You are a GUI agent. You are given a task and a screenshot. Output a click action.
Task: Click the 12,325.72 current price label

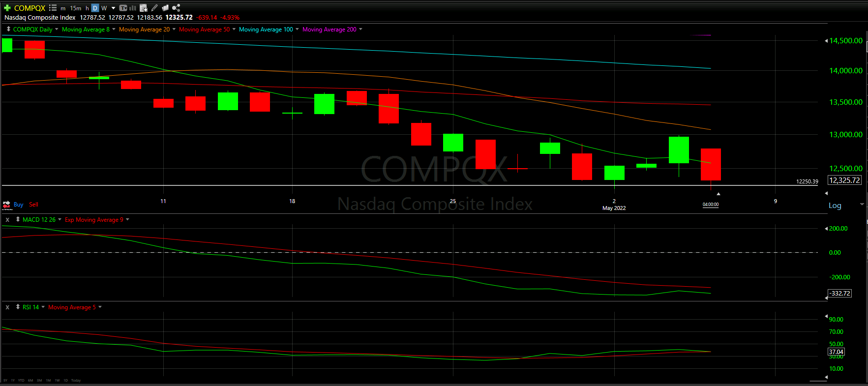845,180
